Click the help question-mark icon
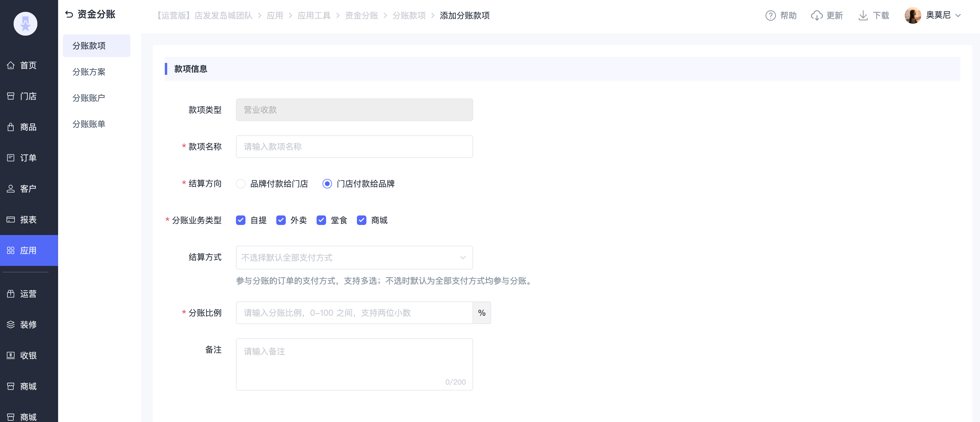980x422 pixels. (x=770, y=16)
